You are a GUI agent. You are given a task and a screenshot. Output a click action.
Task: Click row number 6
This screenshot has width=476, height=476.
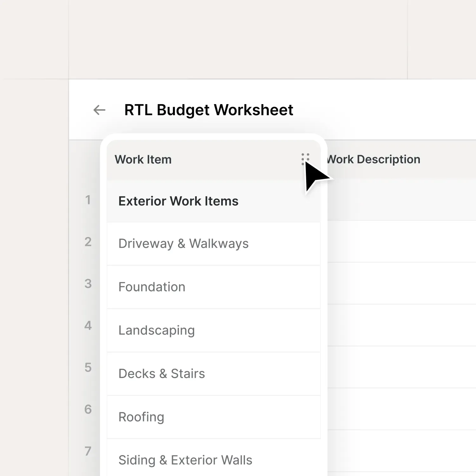[x=88, y=409]
